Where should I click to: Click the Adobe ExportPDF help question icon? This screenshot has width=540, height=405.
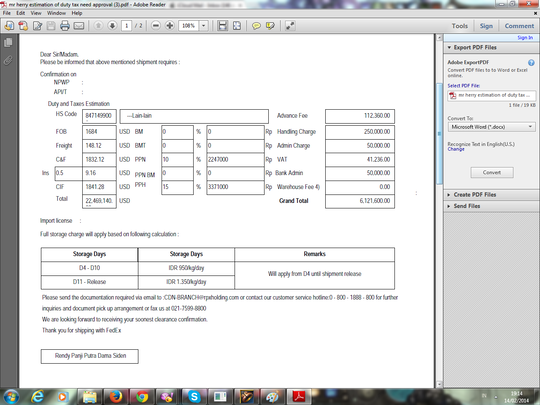(531, 62)
